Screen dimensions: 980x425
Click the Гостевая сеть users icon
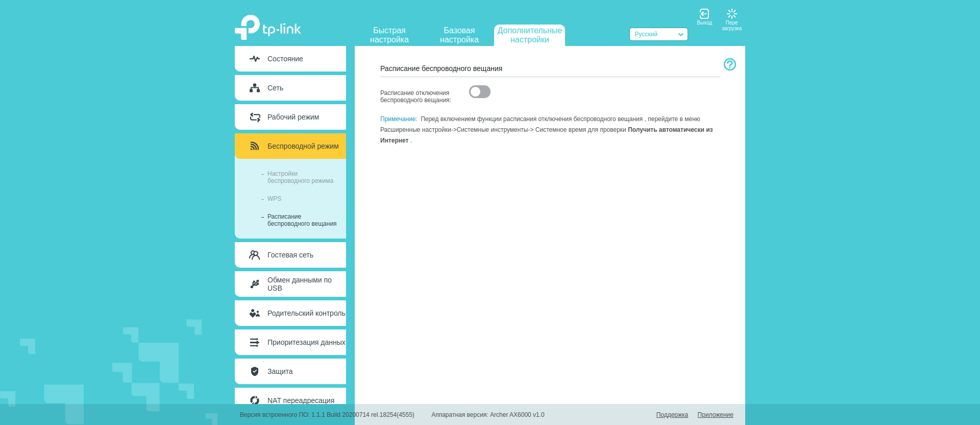(254, 255)
